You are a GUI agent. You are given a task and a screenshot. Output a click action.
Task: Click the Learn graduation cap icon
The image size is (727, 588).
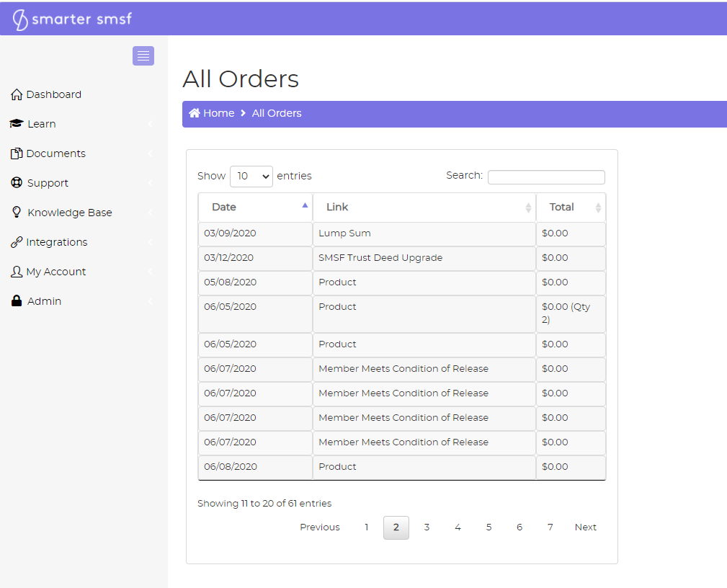pos(17,123)
